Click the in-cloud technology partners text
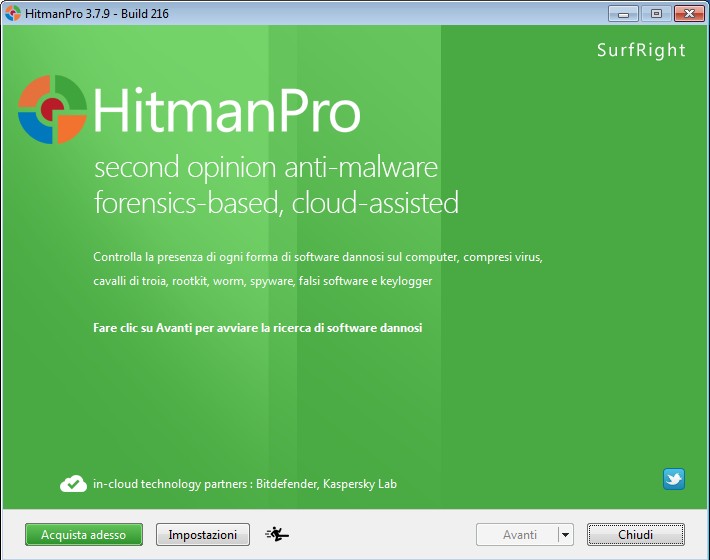The width and height of the screenshot is (710, 560). click(x=245, y=484)
